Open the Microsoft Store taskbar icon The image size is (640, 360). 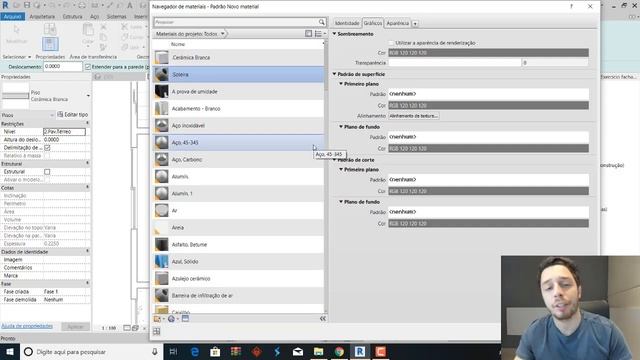(x=215, y=351)
